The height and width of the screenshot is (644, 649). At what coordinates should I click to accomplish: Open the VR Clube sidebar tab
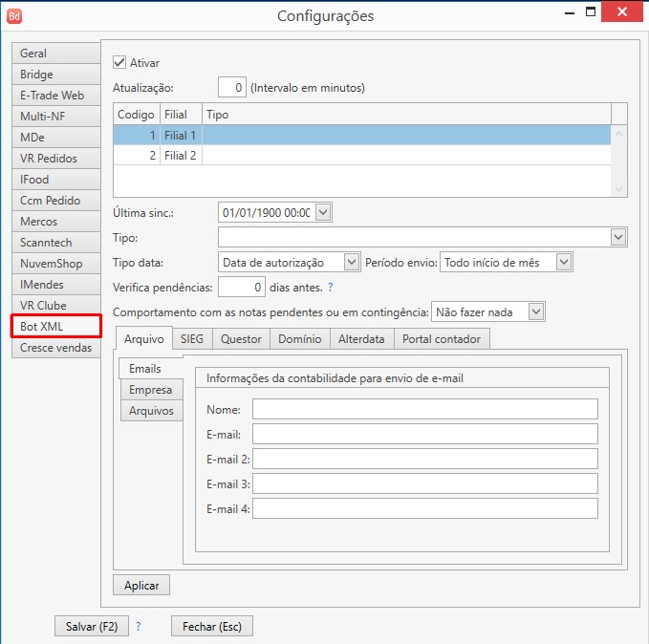coord(56,306)
